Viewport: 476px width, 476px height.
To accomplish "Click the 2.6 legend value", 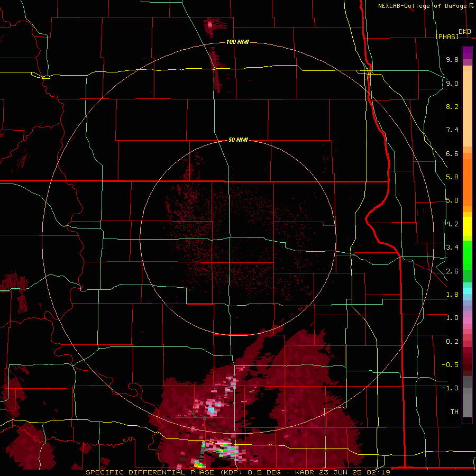I will [452, 271].
